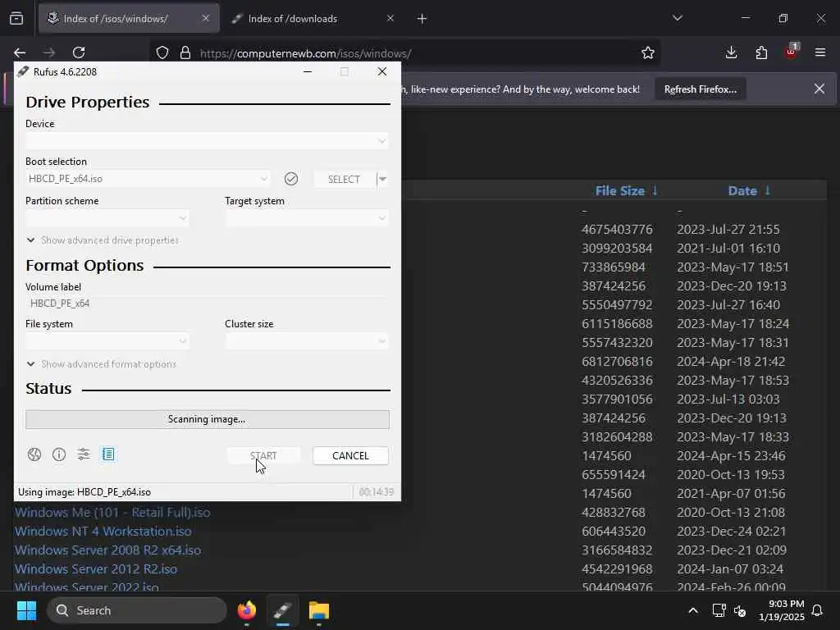Image resolution: width=840 pixels, height=630 pixels.
Task: Open the Device dropdown in Rufus
Action: tap(207, 141)
